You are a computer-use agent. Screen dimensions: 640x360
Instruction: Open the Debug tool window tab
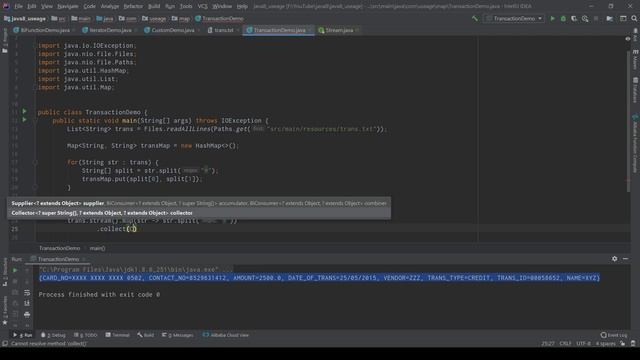click(53, 335)
